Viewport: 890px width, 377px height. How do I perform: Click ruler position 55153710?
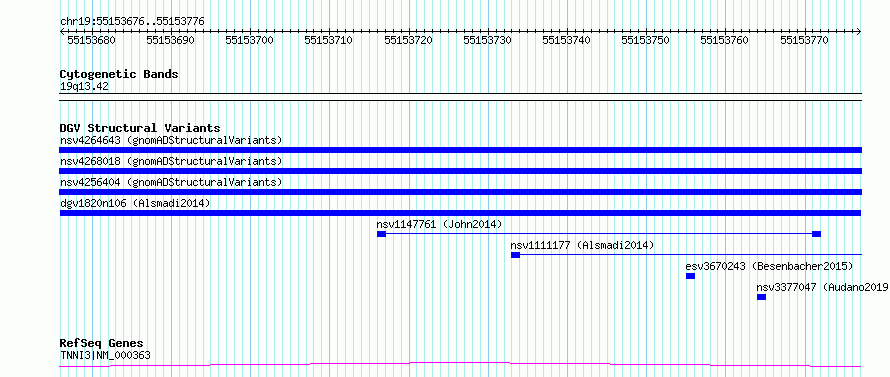tap(329, 40)
